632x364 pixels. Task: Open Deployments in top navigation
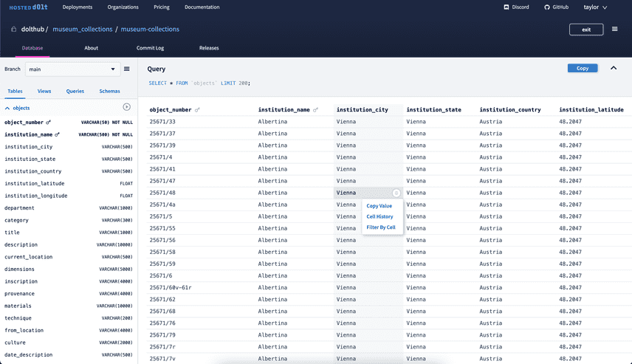tap(78, 7)
